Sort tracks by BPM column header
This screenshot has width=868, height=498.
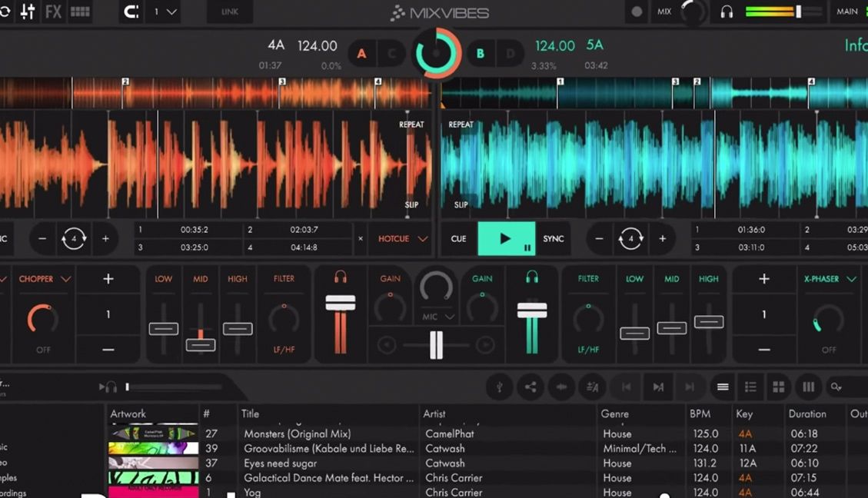click(700, 414)
